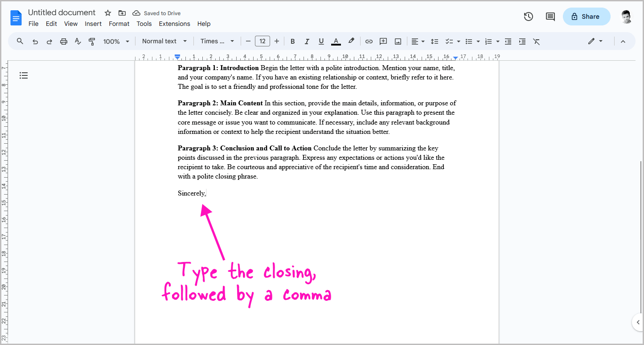Open the search in document tool
The height and width of the screenshot is (345, 644).
pyautogui.click(x=20, y=41)
